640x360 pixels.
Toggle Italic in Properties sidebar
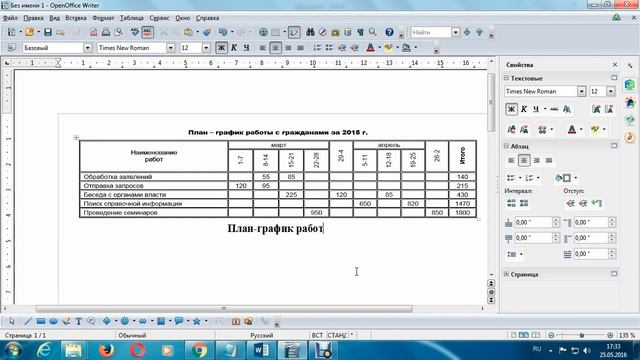pos(524,109)
